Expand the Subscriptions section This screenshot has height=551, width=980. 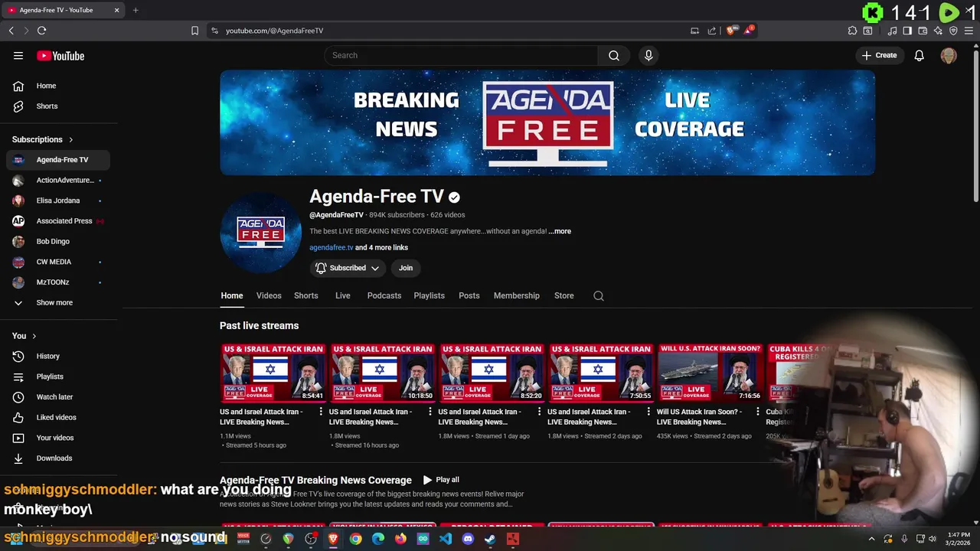coord(43,139)
